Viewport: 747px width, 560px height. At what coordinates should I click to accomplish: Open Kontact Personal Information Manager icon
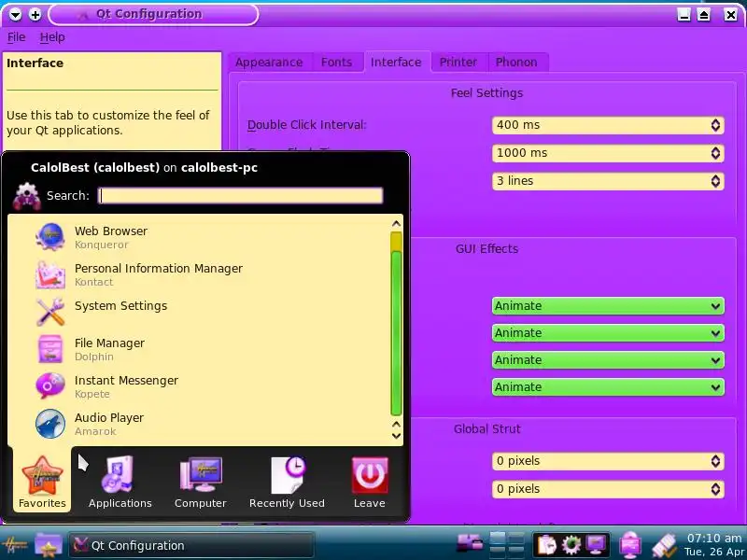tap(50, 274)
